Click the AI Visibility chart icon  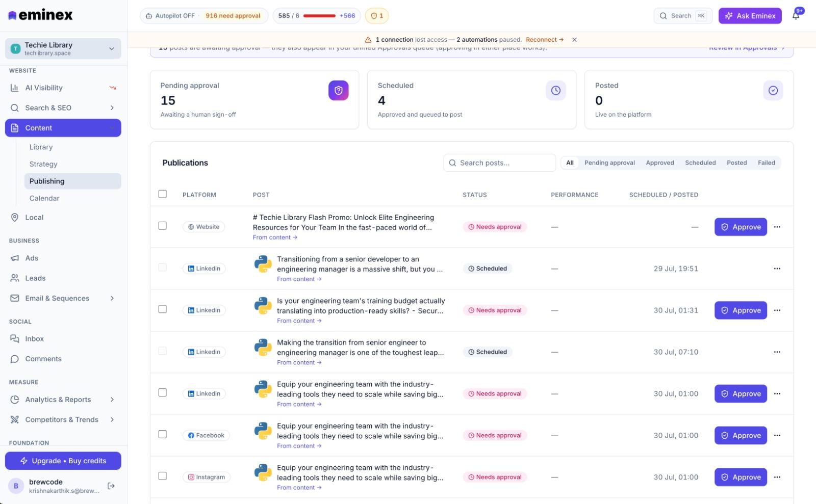(x=14, y=88)
